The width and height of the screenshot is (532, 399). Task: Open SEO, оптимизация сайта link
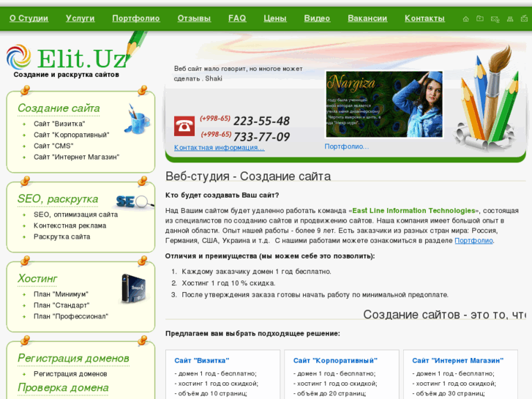75,215
